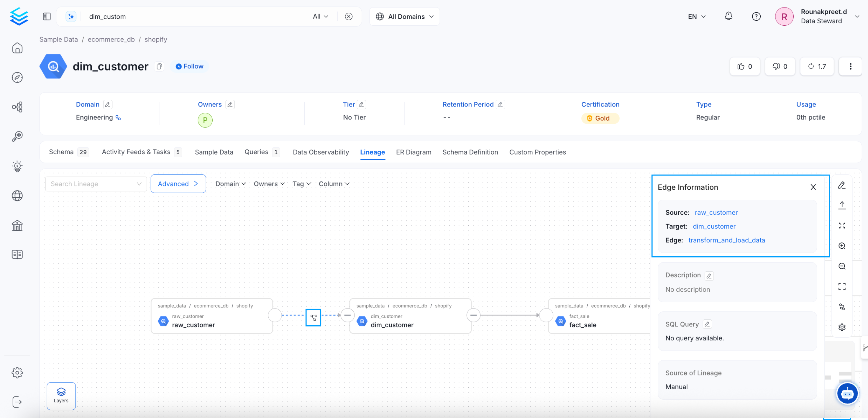The width and height of the screenshot is (868, 420).
Task: Open the raw_customer source link
Action: point(716,212)
